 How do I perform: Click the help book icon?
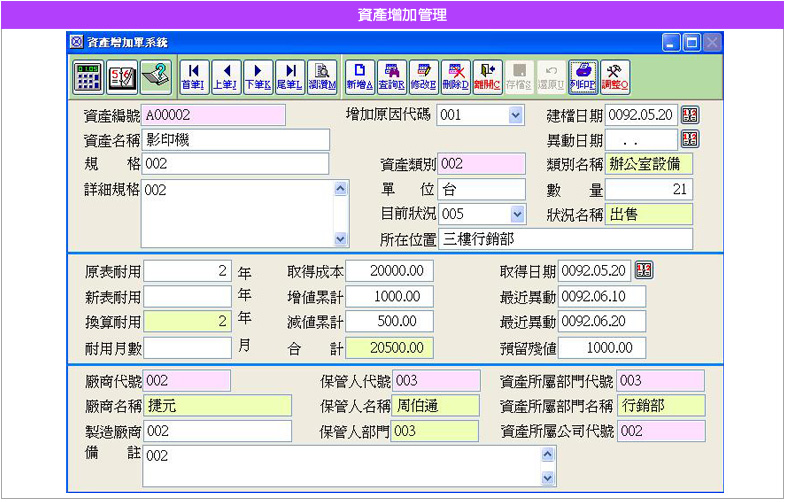154,75
